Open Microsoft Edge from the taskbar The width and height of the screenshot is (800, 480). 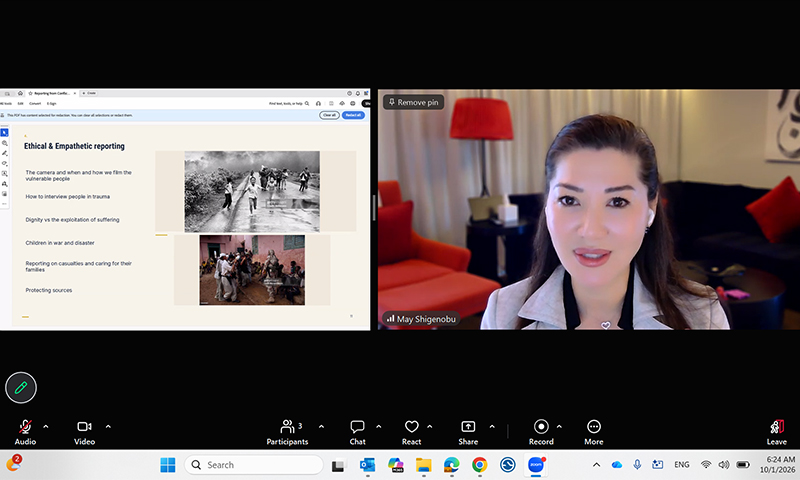(452, 465)
